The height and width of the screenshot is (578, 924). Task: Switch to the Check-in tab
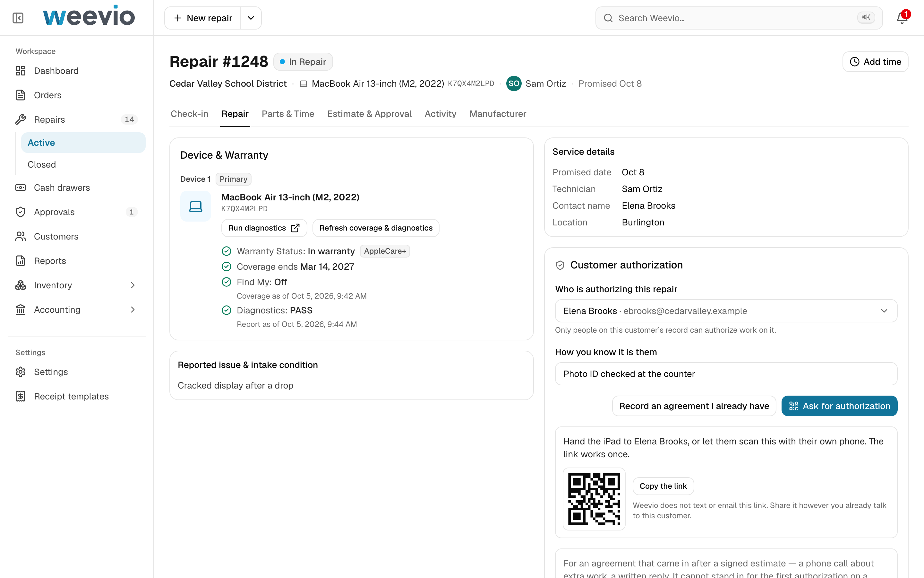189,114
